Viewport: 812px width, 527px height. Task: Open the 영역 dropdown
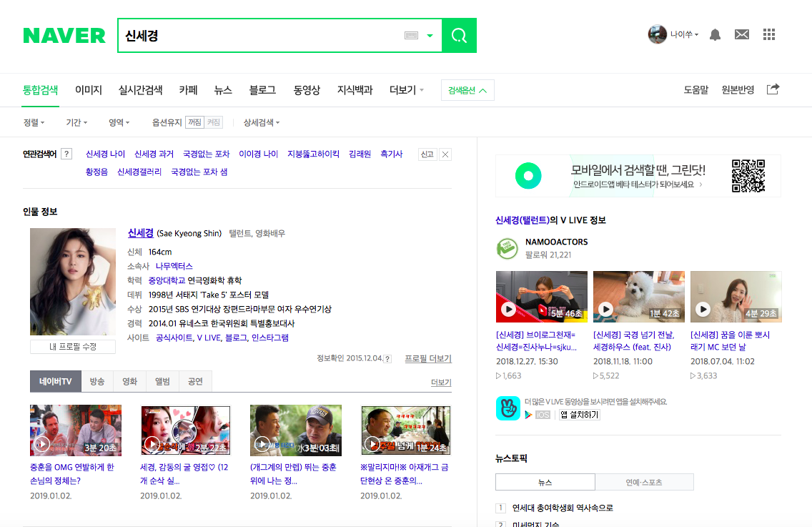119,122
